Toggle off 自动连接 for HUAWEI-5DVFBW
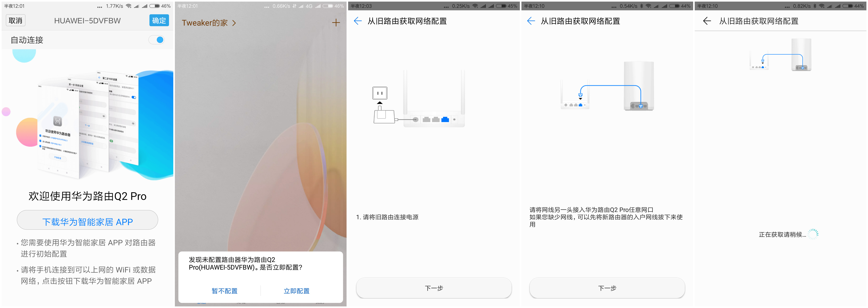Viewport: 868px width, 308px height. pos(156,39)
